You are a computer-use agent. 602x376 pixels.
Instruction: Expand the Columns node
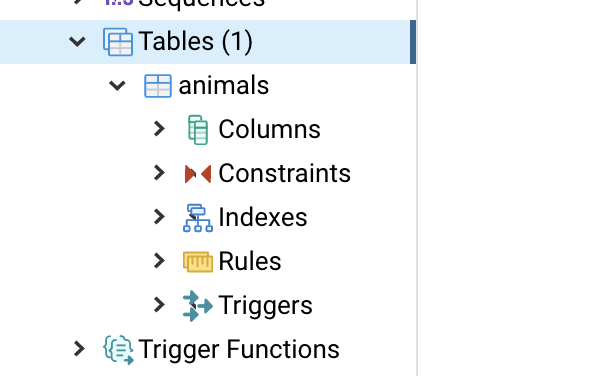tap(159, 129)
